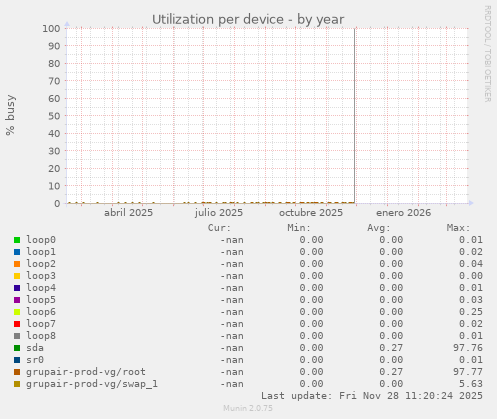This screenshot has height=419, width=497.
Task: Click the Avg: column header
Action: (x=379, y=228)
